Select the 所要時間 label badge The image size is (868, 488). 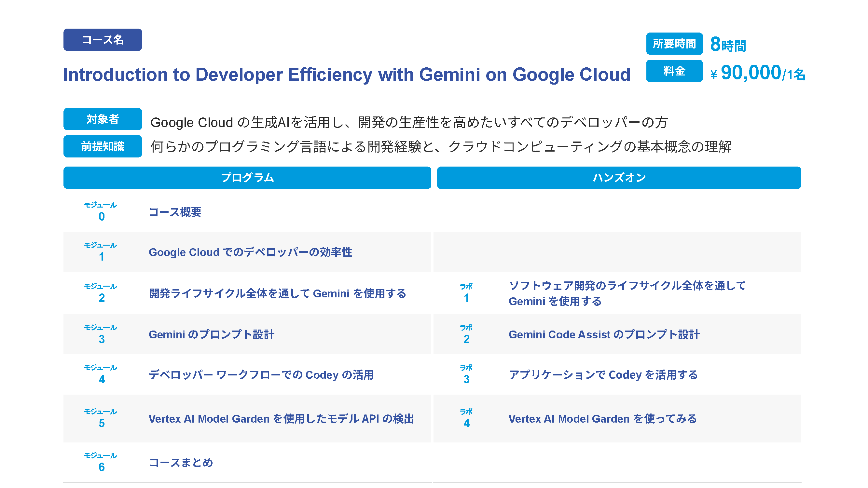pos(674,44)
